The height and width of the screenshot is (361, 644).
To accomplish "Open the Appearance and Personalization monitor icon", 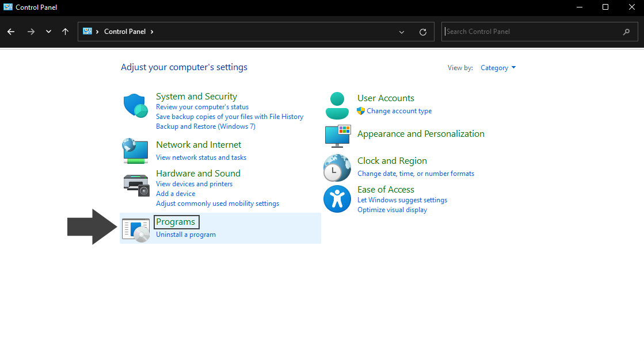I will point(338,136).
